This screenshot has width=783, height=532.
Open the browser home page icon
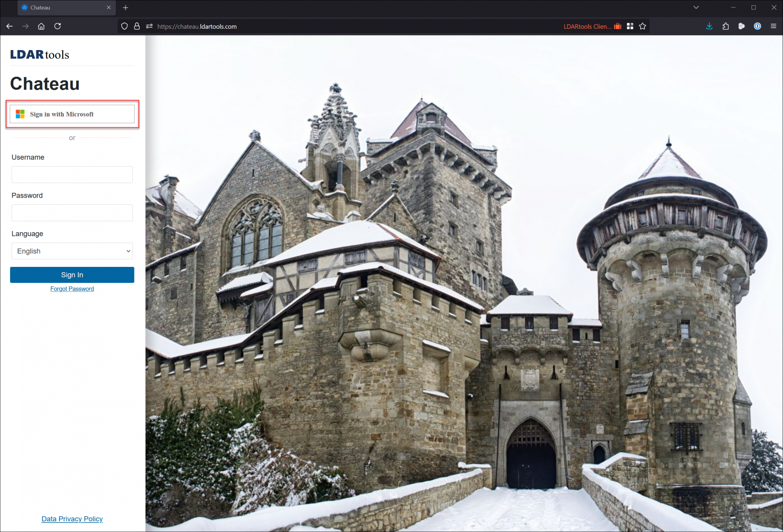point(41,26)
